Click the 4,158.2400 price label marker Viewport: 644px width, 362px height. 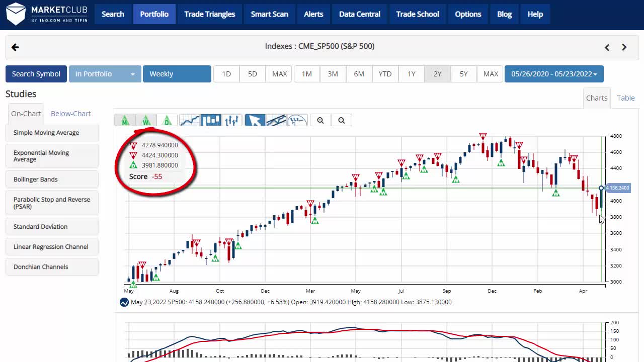tap(617, 188)
